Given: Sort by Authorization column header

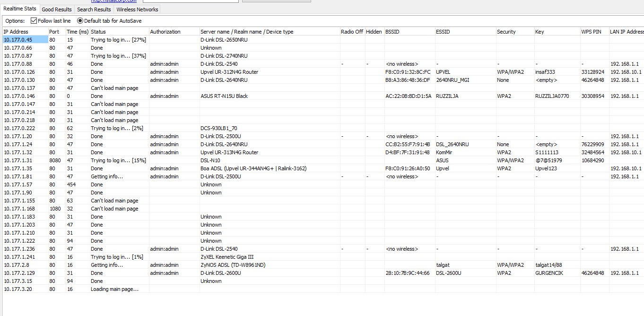Looking at the screenshot, I should coord(174,32).
